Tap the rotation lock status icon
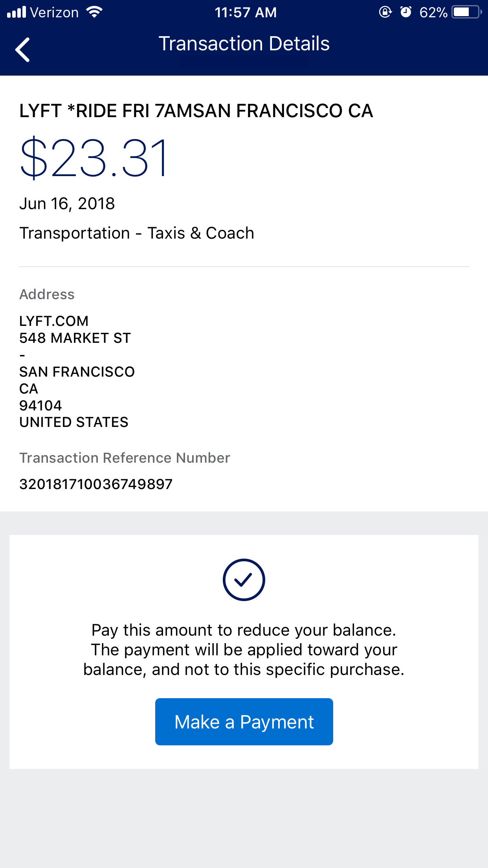The image size is (488, 868). [385, 12]
